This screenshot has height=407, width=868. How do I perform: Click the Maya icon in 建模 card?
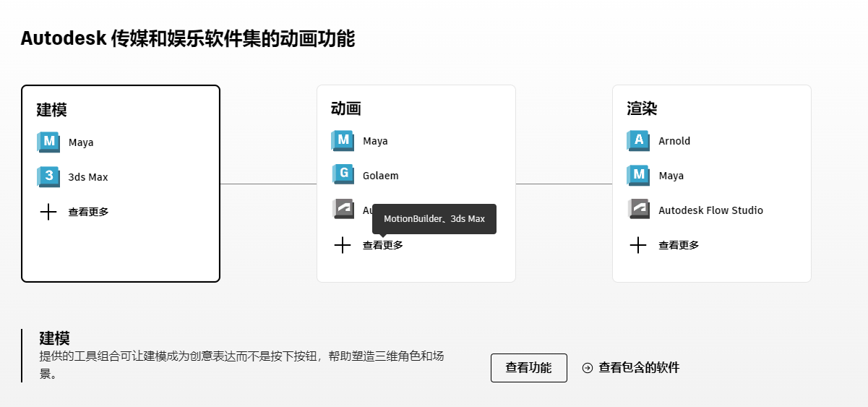tap(48, 142)
